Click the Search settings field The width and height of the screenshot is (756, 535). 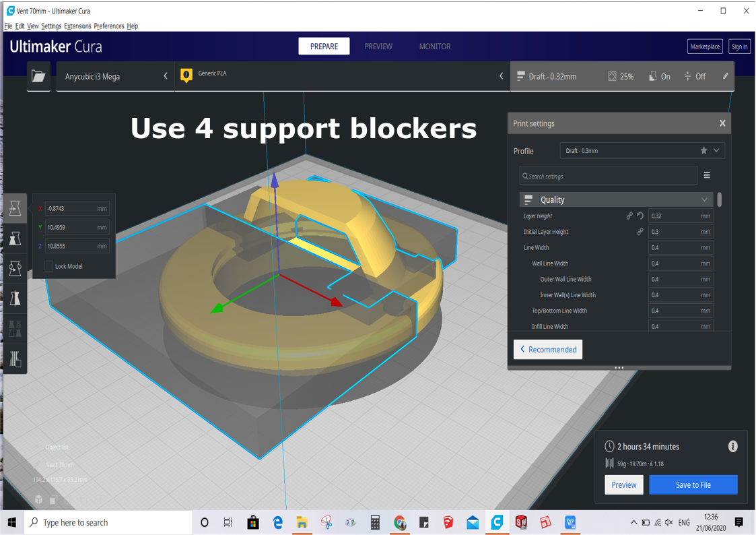[x=609, y=176]
